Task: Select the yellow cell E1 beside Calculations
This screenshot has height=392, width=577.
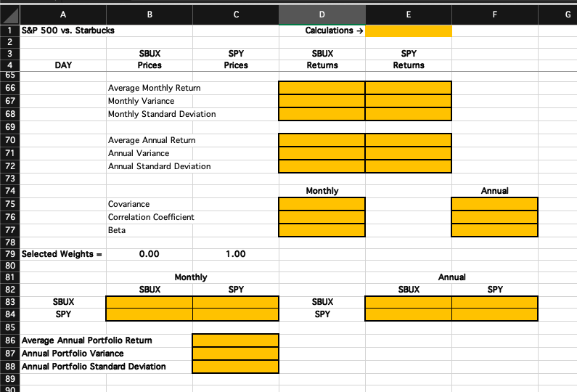Action: 409,31
